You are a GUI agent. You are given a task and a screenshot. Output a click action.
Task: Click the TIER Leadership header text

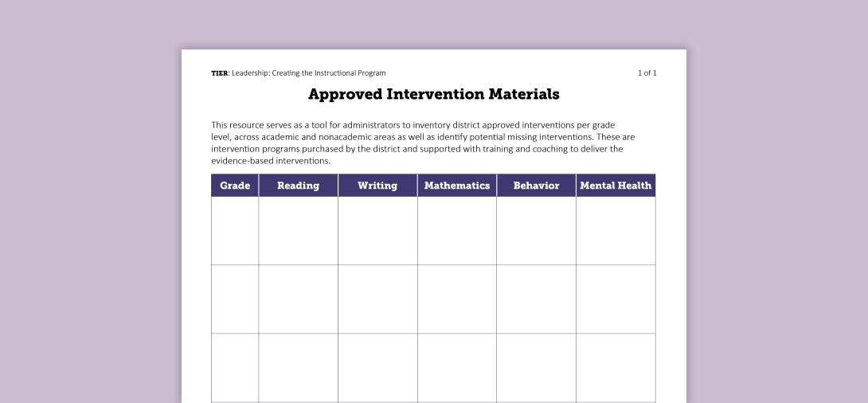[299, 73]
